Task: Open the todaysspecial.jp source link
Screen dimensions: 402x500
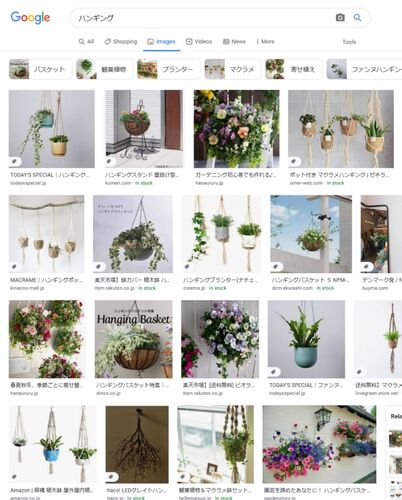Action: pyautogui.click(x=28, y=183)
